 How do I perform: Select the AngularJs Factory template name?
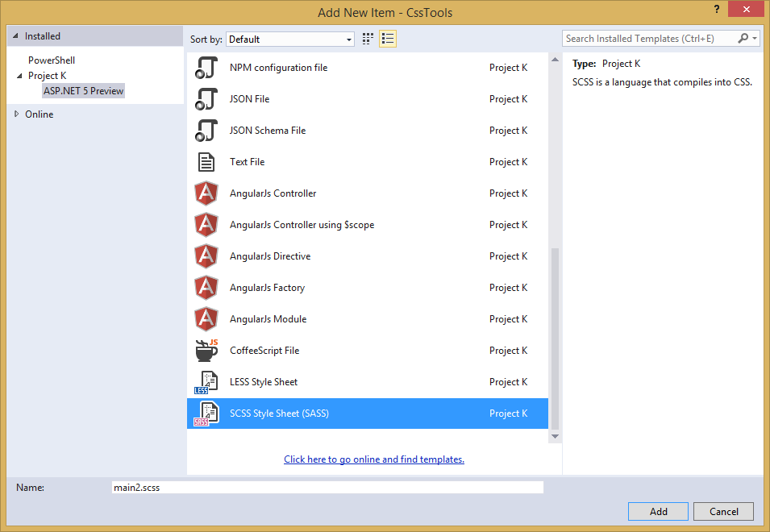267,288
